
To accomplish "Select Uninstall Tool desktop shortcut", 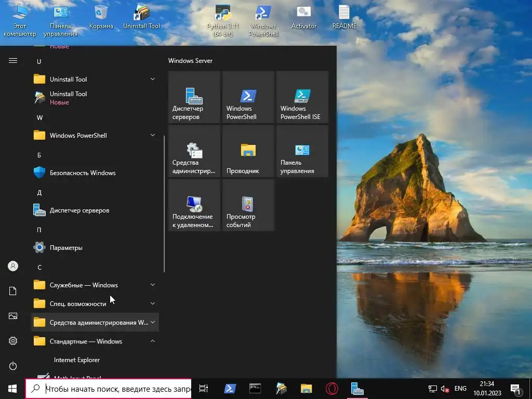I will click(141, 17).
